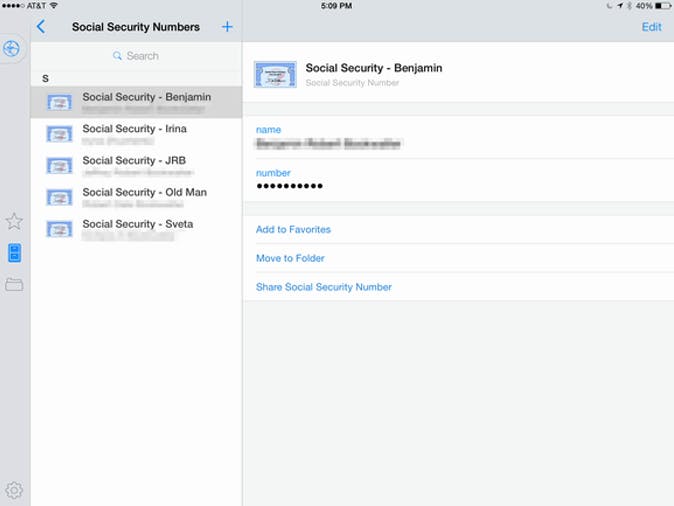Tap Share Social Security Number
The image size is (674, 506).
coord(324,287)
